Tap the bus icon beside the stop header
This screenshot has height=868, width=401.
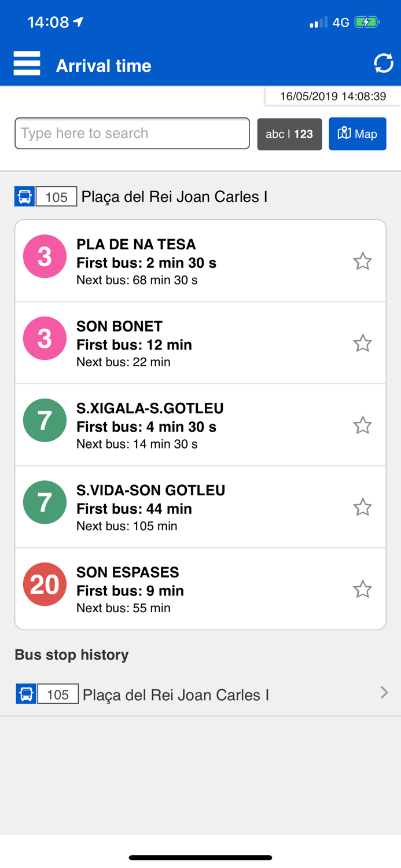[24, 197]
